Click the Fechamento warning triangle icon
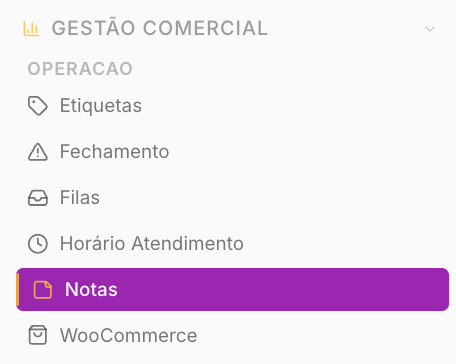The image size is (456, 364). click(x=38, y=152)
